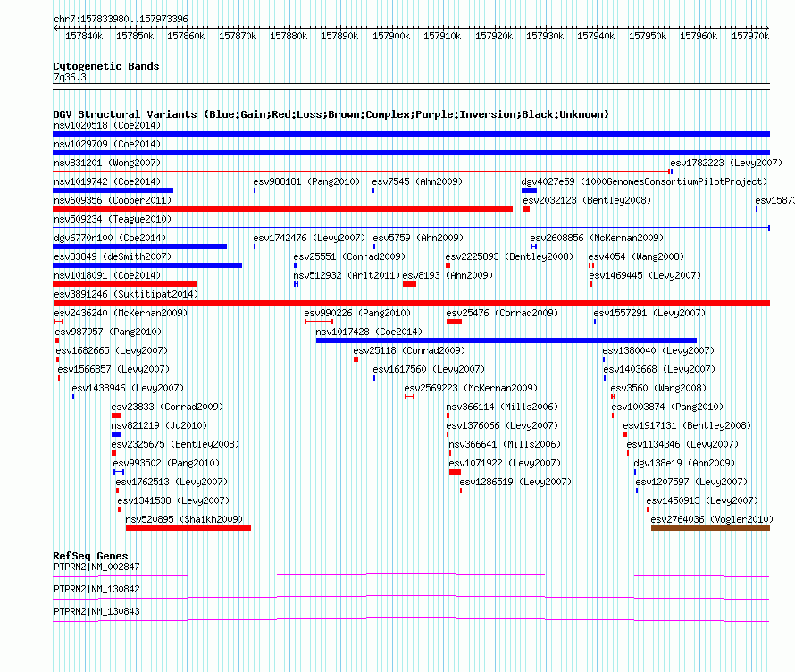Click the red bar under esv25476
This screenshot has height=672, width=795.
pyautogui.click(x=454, y=322)
